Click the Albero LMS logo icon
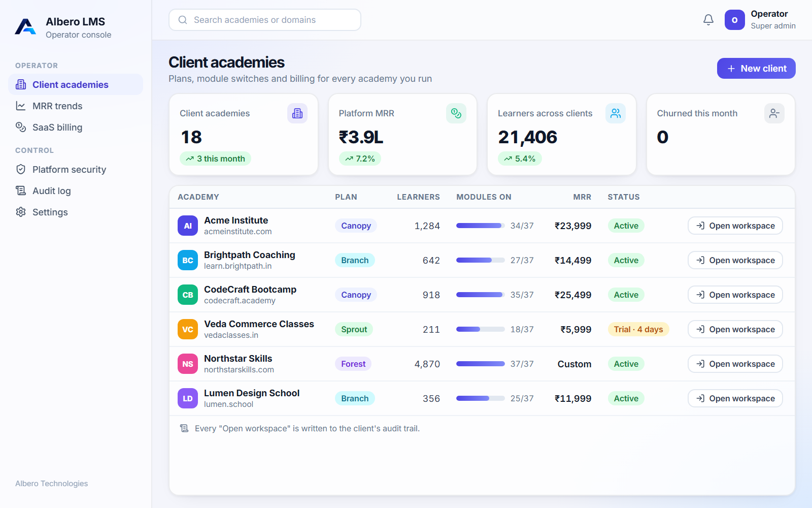 coord(25,27)
